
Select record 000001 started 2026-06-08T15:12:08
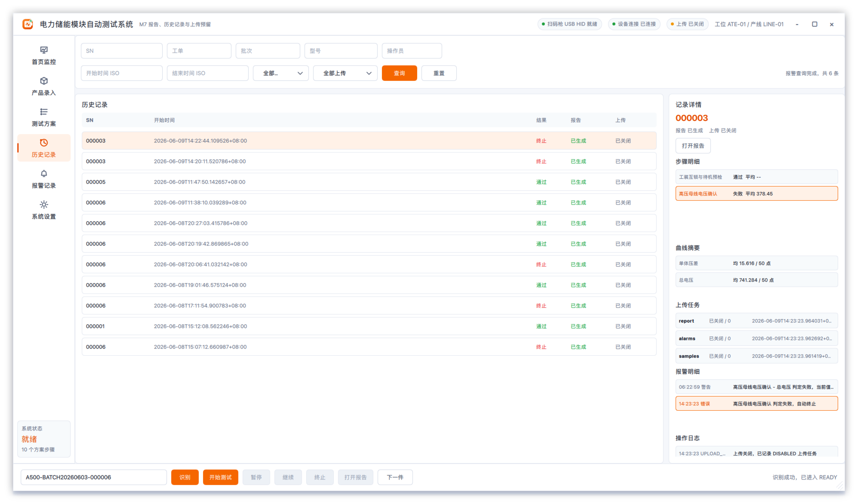point(369,327)
